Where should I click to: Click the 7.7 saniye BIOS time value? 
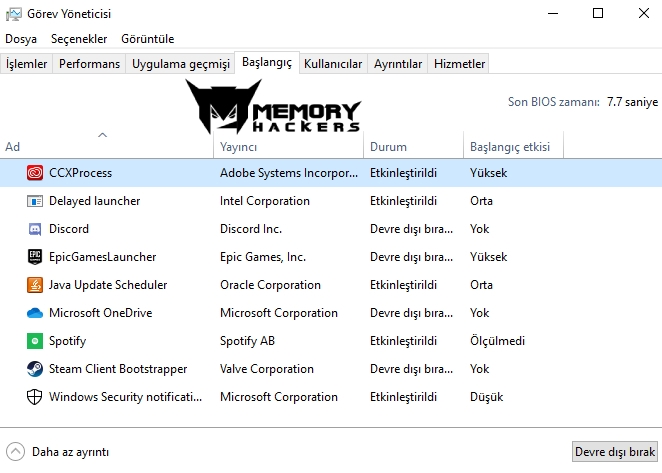pyautogui.click(x=632, y=102)
